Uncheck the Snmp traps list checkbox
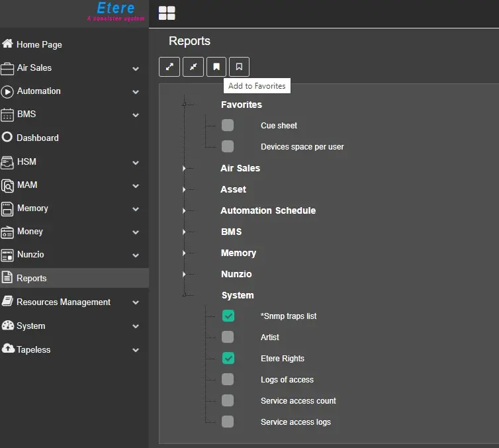 (228, 316)
